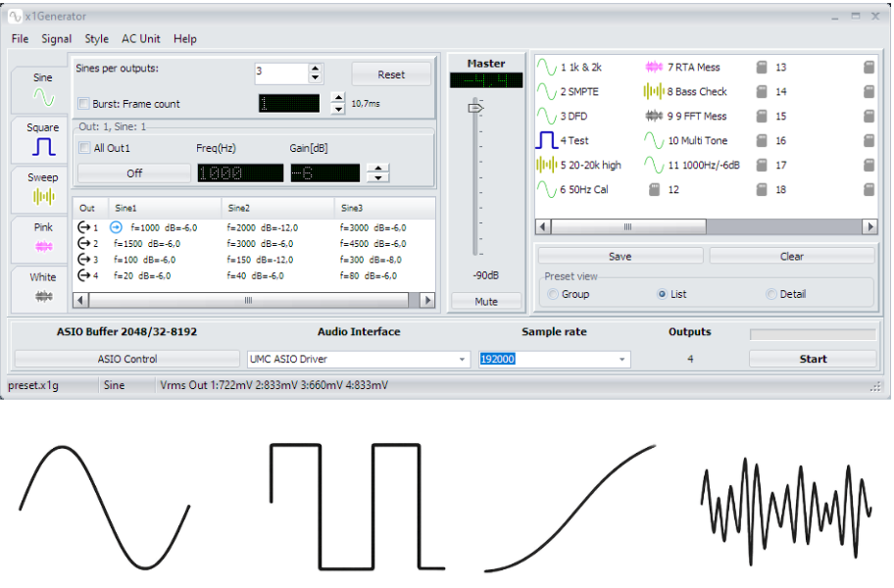Image resolution: width=894 pixels, height=588 pixels.
Task: Open the AC Unit menu
Action: point(140,39)
